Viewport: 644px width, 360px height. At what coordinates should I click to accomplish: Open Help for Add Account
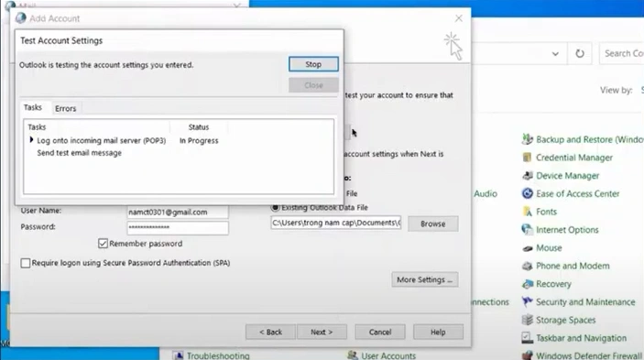point(438,333)
